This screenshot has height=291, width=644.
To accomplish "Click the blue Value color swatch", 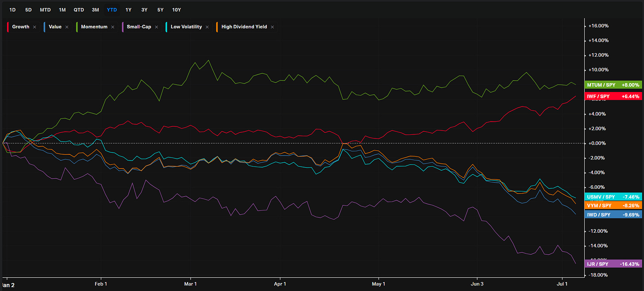I will (45, 27).
